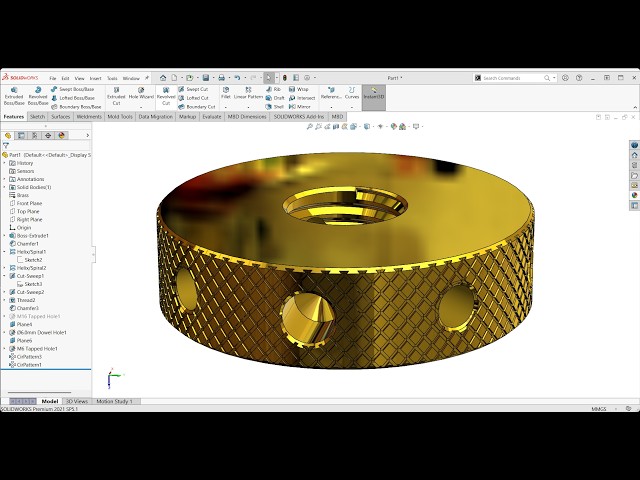
Task: Open the File menu
Action: point(53,78)
